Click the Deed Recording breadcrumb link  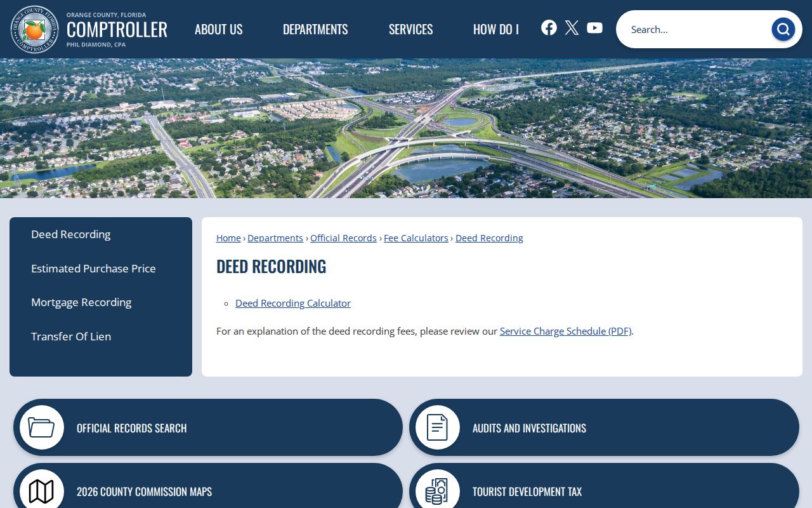489,238
